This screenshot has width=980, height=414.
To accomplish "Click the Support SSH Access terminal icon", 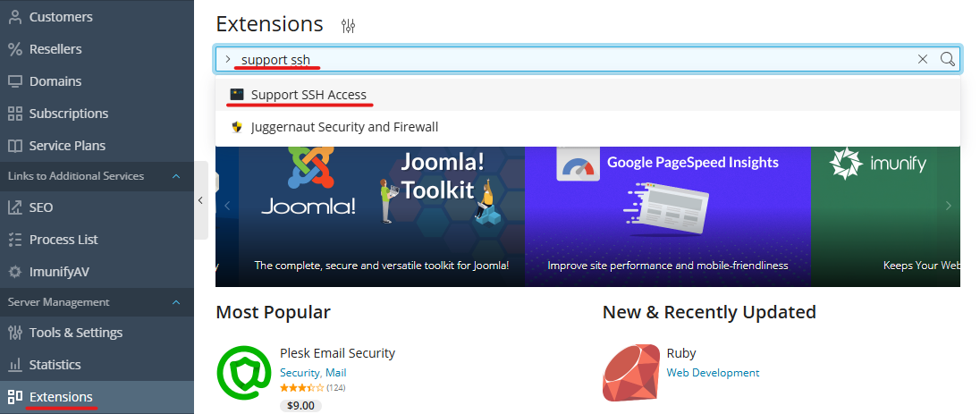I will (237, 95).
